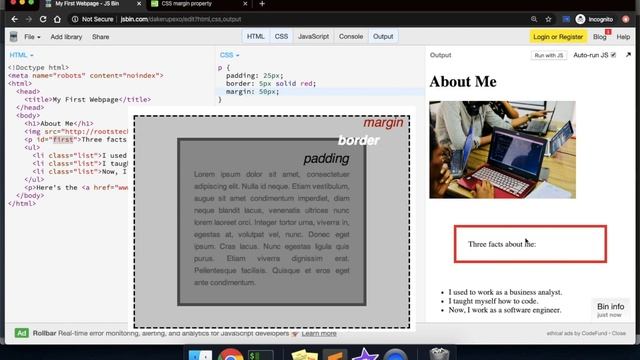640x360 pixels.
Task: Open the Trash in the dock
Action: click(439, 353)
